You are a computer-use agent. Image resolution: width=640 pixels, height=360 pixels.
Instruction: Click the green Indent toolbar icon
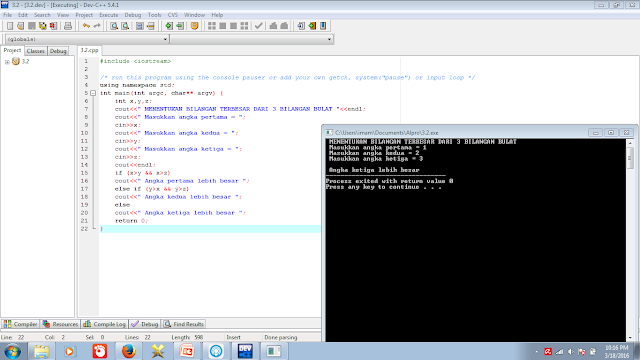tap(169, 26)
